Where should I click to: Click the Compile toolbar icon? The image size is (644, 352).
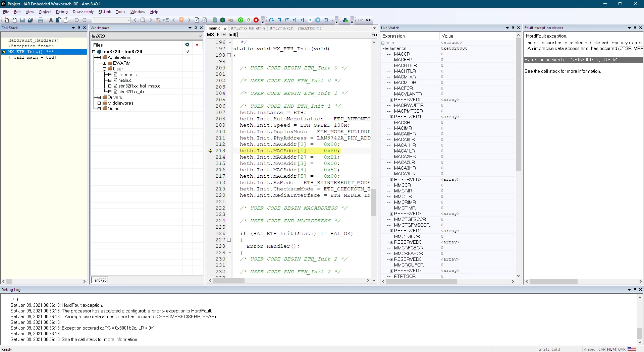[215, 20]
